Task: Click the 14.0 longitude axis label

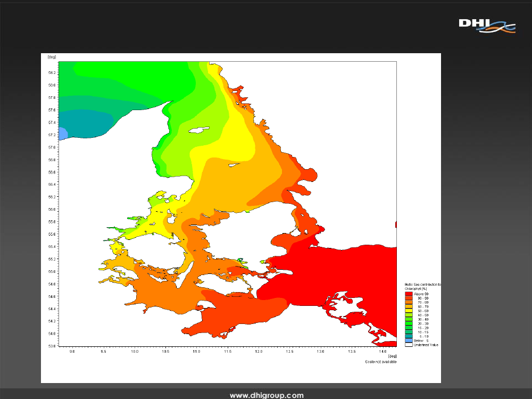Action: click(383, 352)
